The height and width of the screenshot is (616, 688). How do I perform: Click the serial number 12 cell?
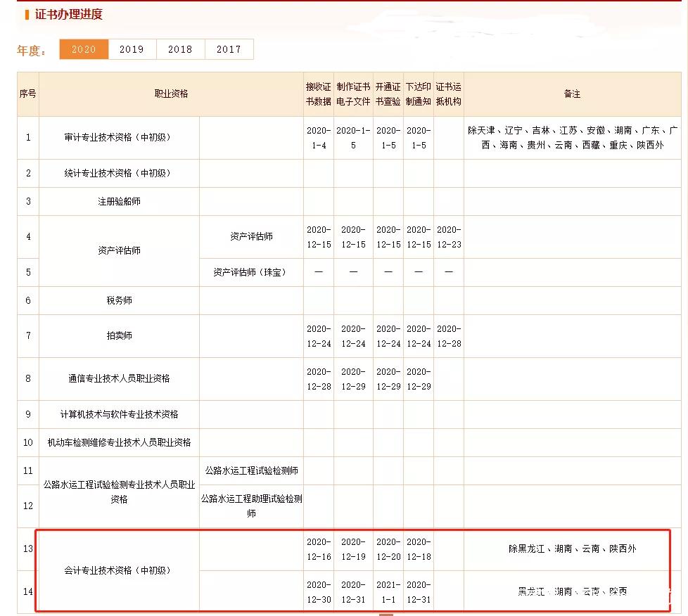[28, 506]
